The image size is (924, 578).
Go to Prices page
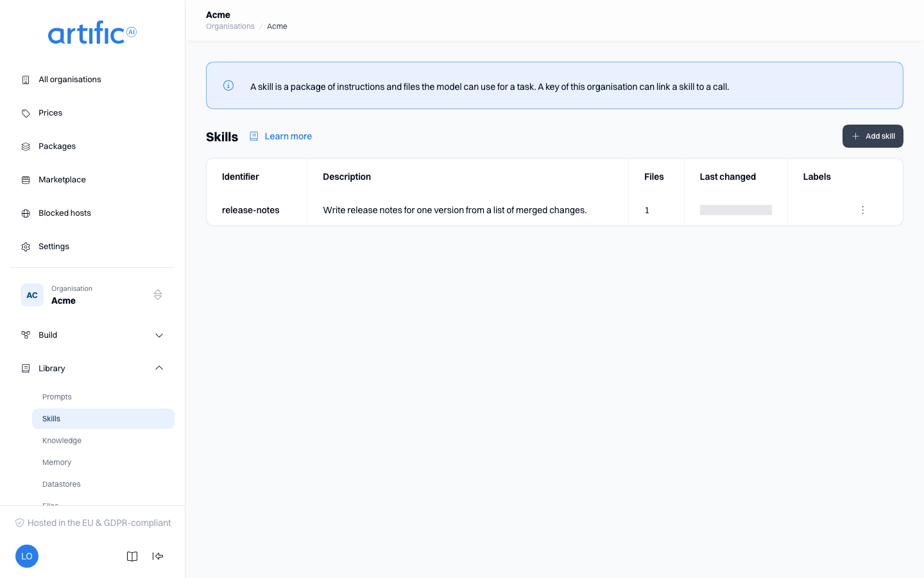[x=92, y=113]
